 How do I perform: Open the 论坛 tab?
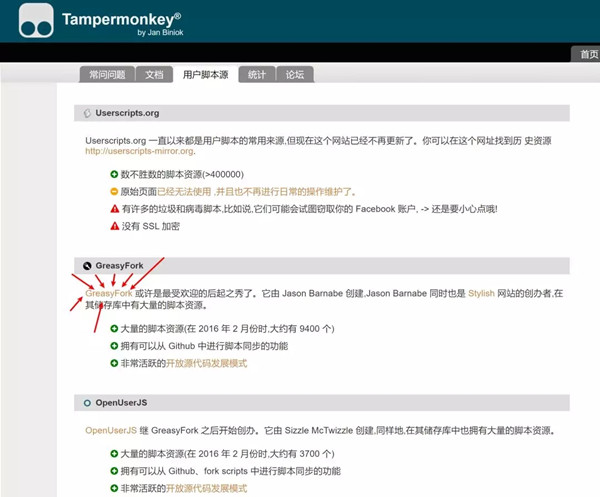tap(295, 74)
